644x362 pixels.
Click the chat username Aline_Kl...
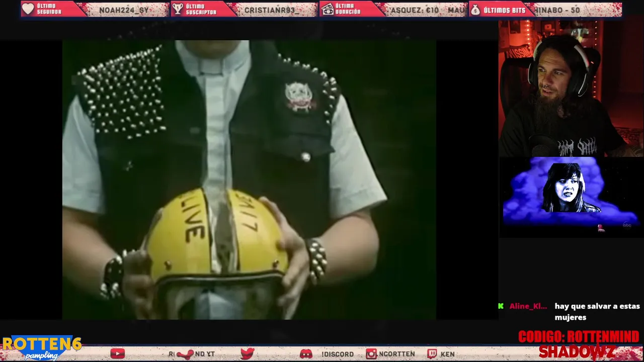[528, 306]
